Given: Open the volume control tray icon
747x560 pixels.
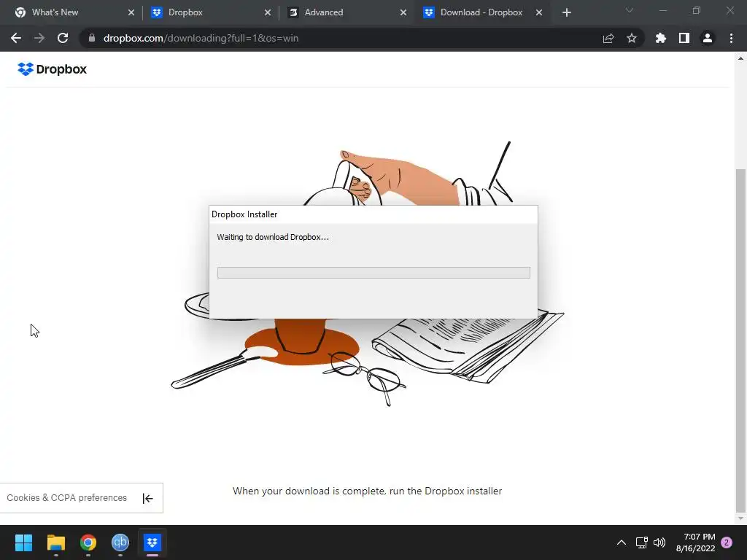Looking at the screenshot, I should pos(659,542).
